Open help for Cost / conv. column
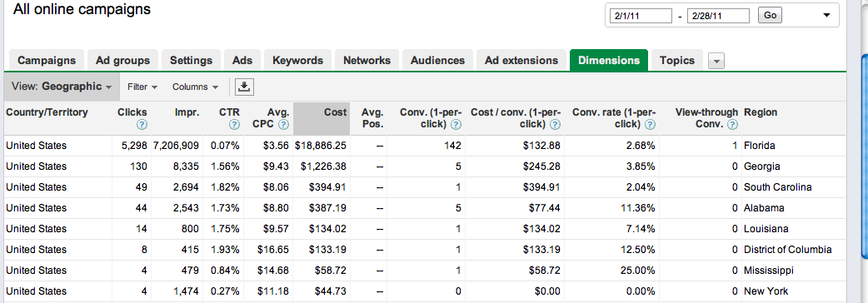868x303 pixels. (x=556, y=125)
